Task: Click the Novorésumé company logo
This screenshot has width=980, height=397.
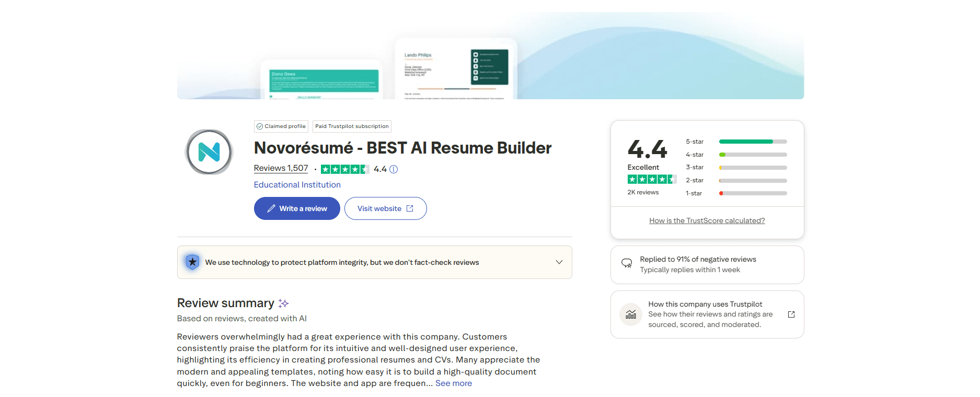Action: (209, 152)
